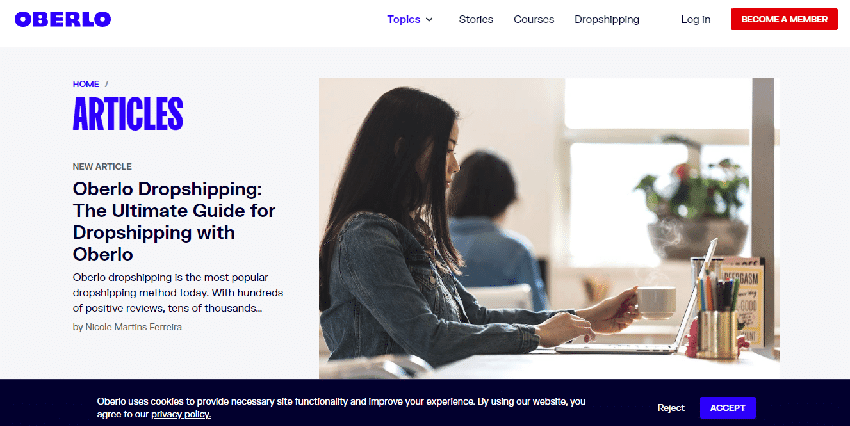
Task: Expand the Topics chevron arrow
Action: (429, 20)
